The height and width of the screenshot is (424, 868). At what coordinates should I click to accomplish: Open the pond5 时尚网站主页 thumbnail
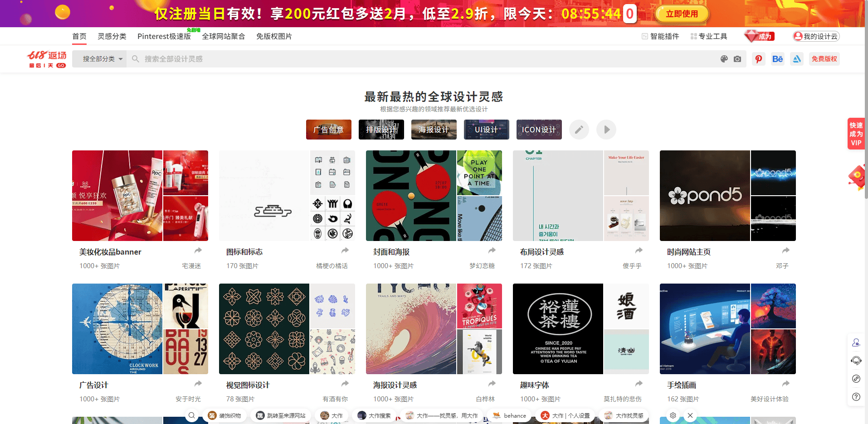tap(705, 196)
